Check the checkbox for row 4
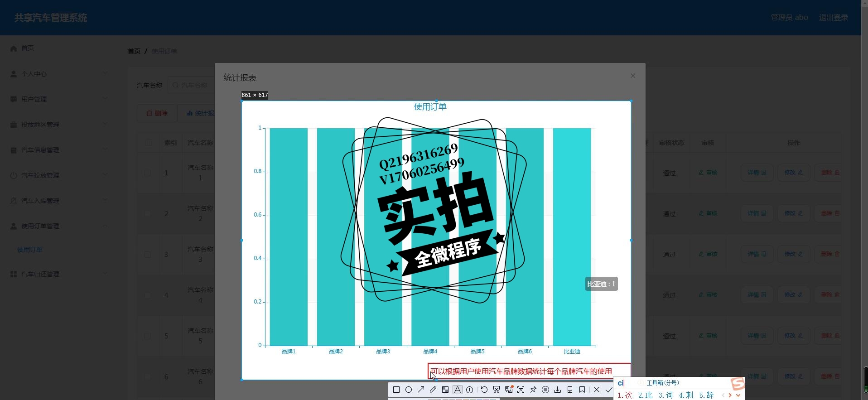Viewport: 868px width, 400px height. click(148, 295)
